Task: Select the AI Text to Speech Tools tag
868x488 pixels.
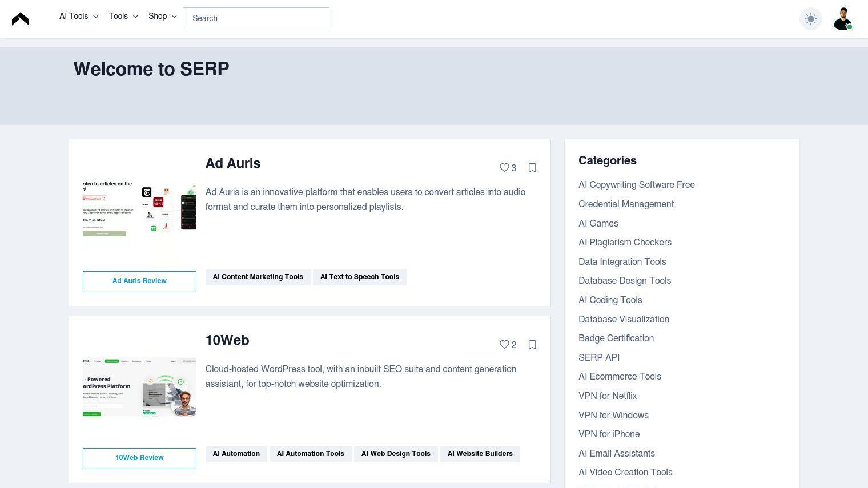Action: 360,277
